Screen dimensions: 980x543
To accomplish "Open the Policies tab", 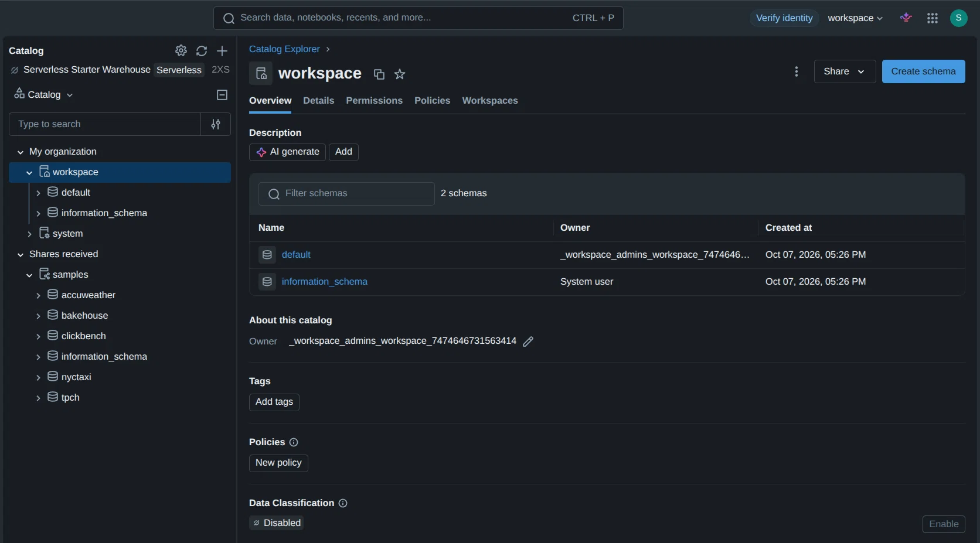I will pos(433,101).
